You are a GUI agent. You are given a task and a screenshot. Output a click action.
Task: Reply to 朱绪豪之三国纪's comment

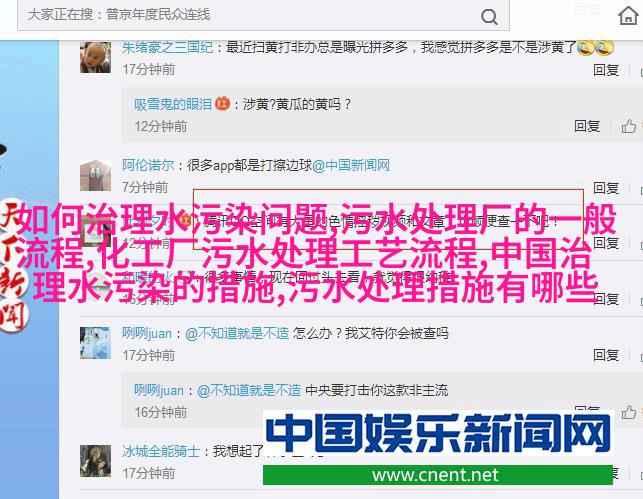[x=606, y=70]
